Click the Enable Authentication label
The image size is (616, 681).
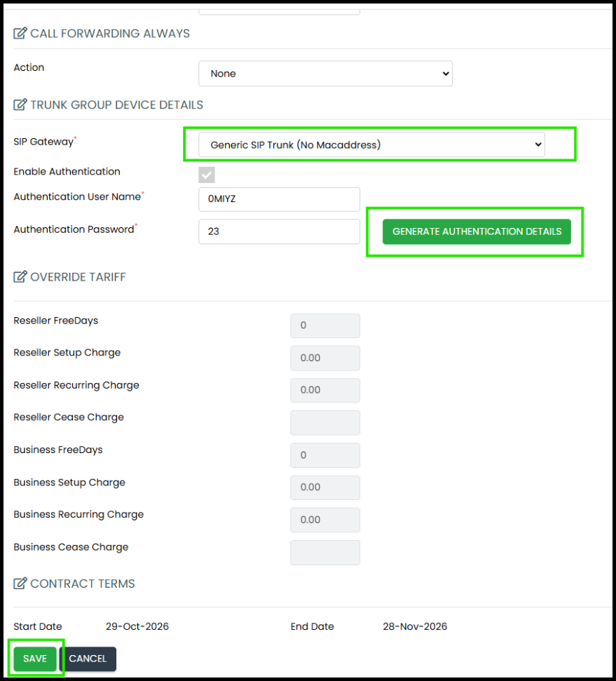67,172
